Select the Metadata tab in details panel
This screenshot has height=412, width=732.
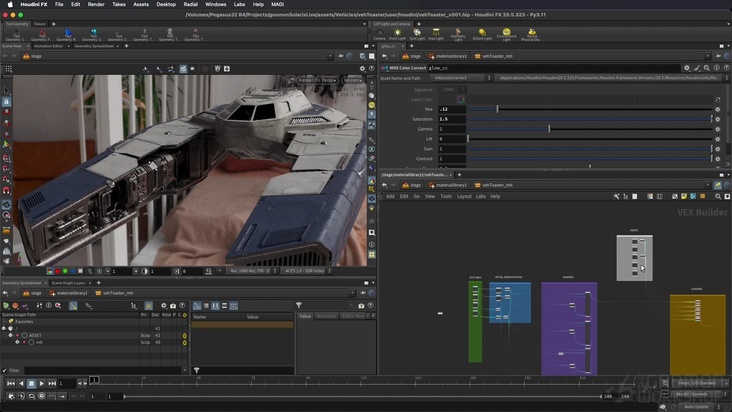point(326,316)
